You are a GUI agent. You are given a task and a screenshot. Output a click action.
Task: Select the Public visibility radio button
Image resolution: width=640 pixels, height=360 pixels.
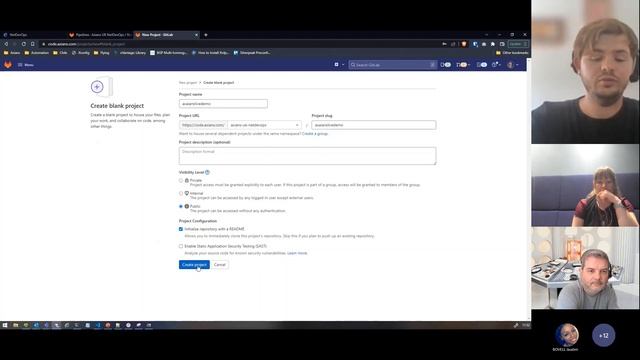point(181,207)
